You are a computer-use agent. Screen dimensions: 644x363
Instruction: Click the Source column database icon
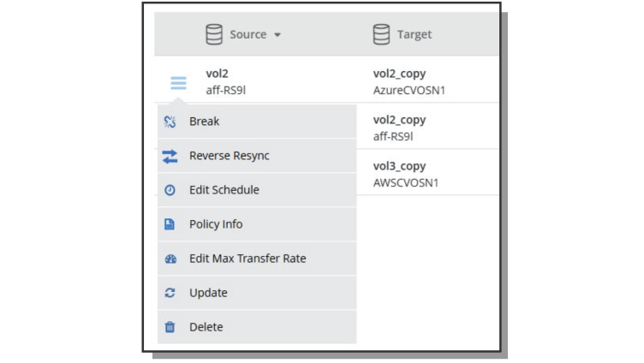[x=214, y=34]
